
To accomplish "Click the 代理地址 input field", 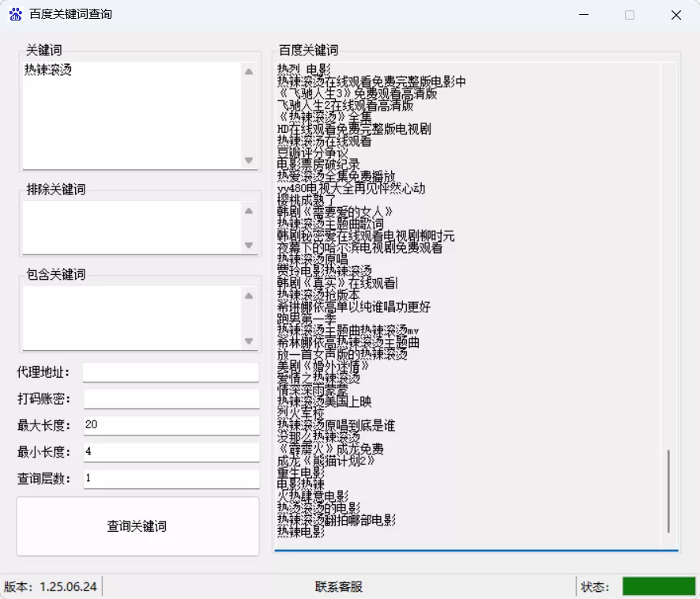I will click(171, 372).
